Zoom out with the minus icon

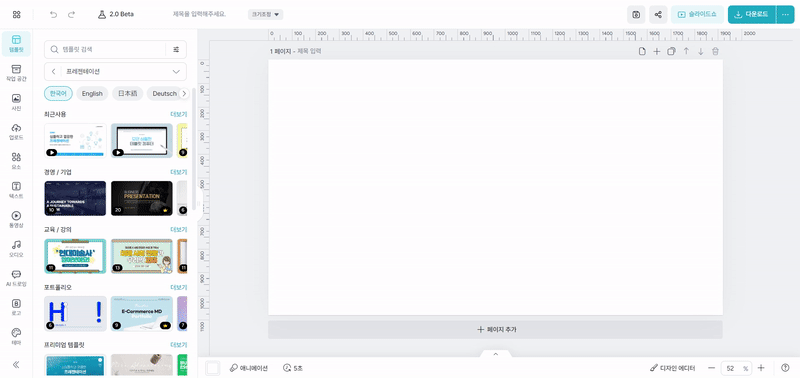(712, 368)
